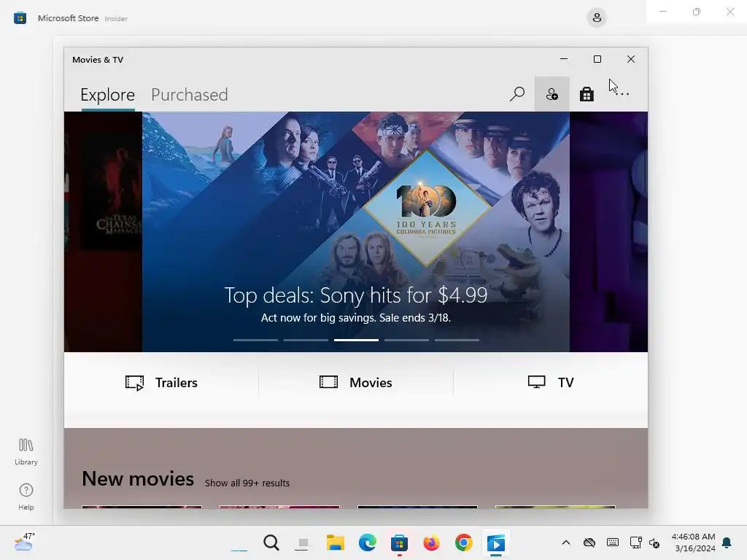Launch Microsoft Edge from the taskbar
Screen dimensions: 747x560
pyautogui.click(x=368, y=542)
